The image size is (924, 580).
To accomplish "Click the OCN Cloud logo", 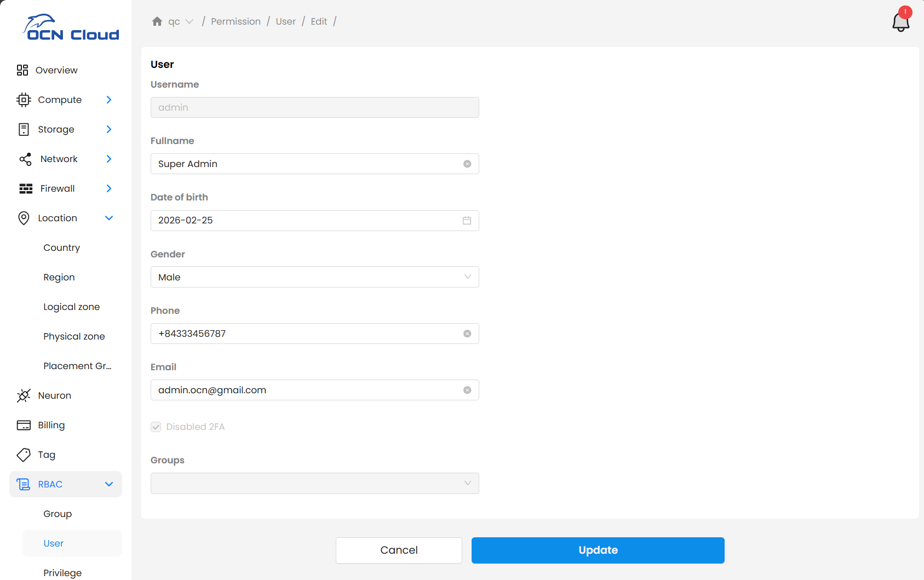I will 71,28.
